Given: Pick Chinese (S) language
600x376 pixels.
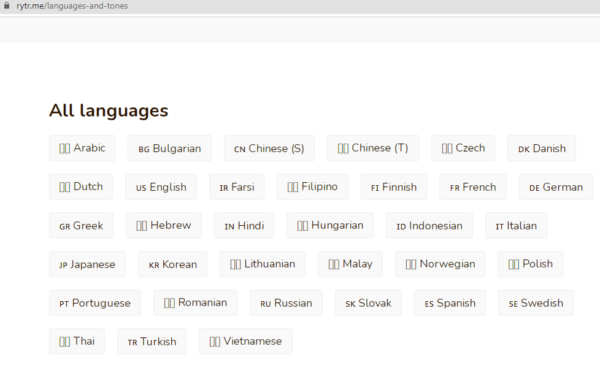Looking at the screenshot, I should 269,148.
